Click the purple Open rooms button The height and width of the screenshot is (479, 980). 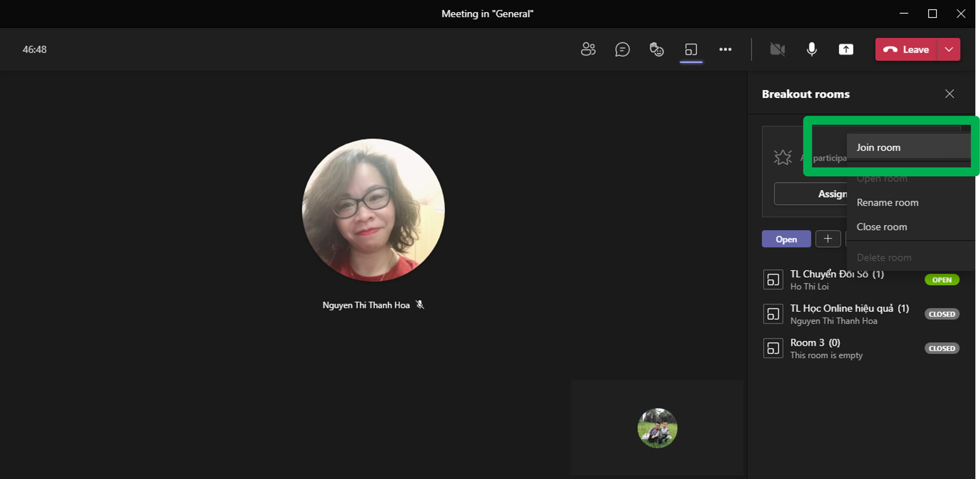[x=786, y=239]
